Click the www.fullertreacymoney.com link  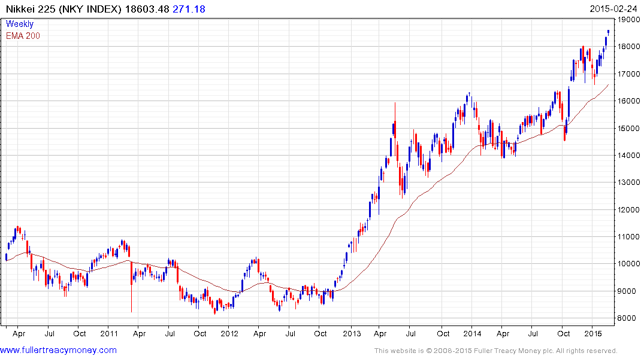click(58, 351)
